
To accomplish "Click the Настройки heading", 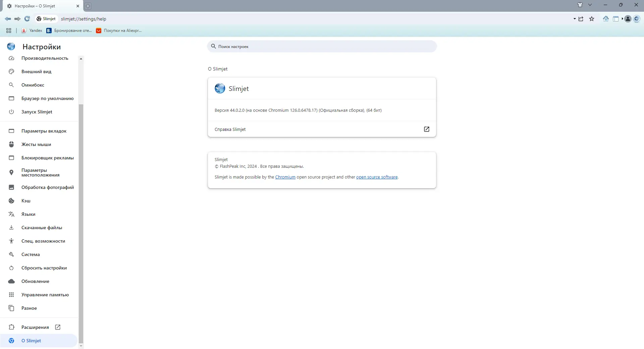I will (x=42, y=47).
